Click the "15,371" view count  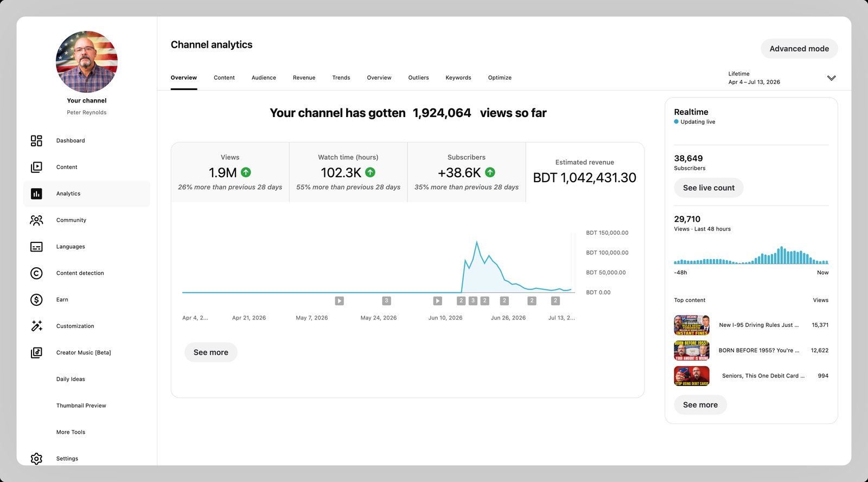820,325
